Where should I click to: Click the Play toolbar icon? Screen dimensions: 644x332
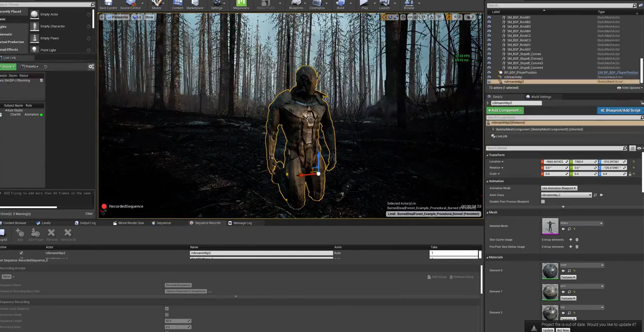coord(365,5)
